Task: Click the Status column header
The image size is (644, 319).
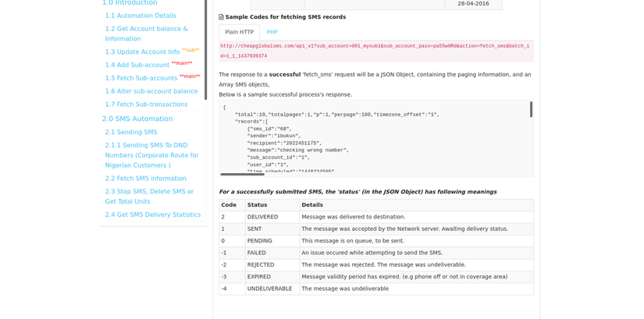Action: click(x=272, y=205)
